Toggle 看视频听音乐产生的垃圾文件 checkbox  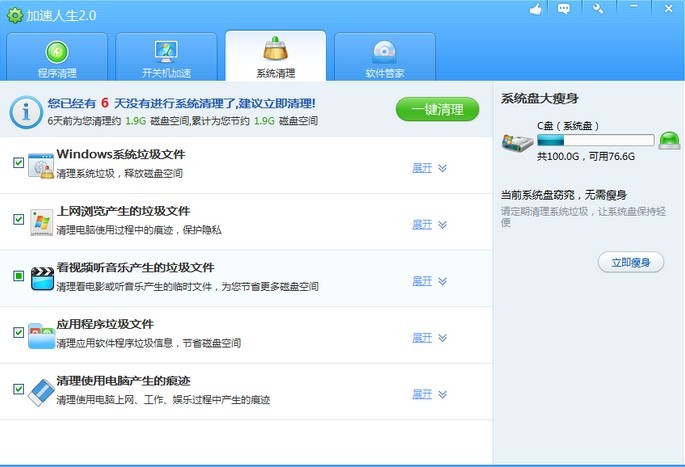point(18,276)
